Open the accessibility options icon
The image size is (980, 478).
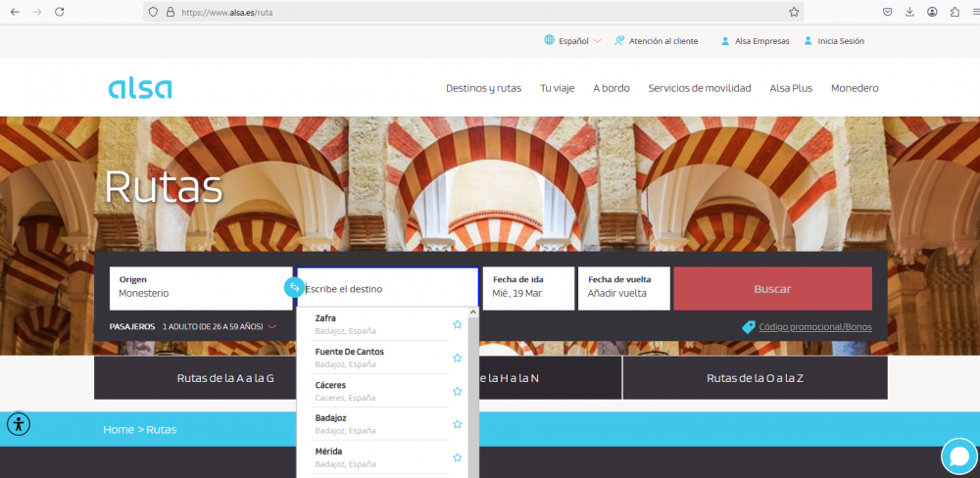pyautogui.click(x=19, y=424)
